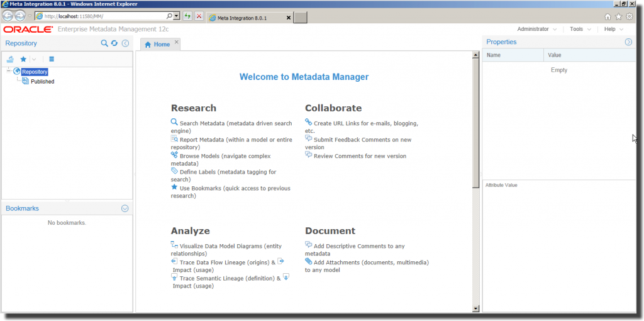Open browser favorites star icon
This screenshot has height=321, width=644.
pyautogui.click(x=619, y=16)
